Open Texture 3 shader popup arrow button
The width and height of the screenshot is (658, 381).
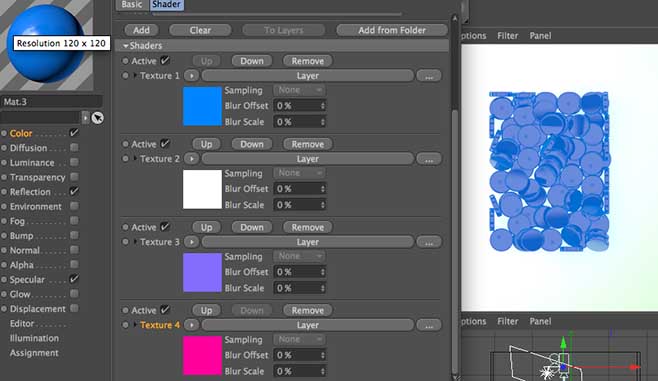(192, 242)
